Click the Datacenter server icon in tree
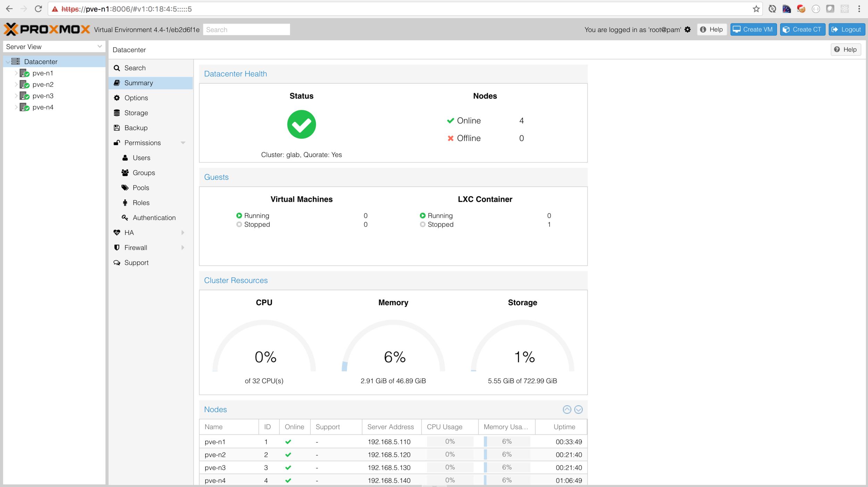The height and width of the screenshot is (487, 868). point(16,61)
